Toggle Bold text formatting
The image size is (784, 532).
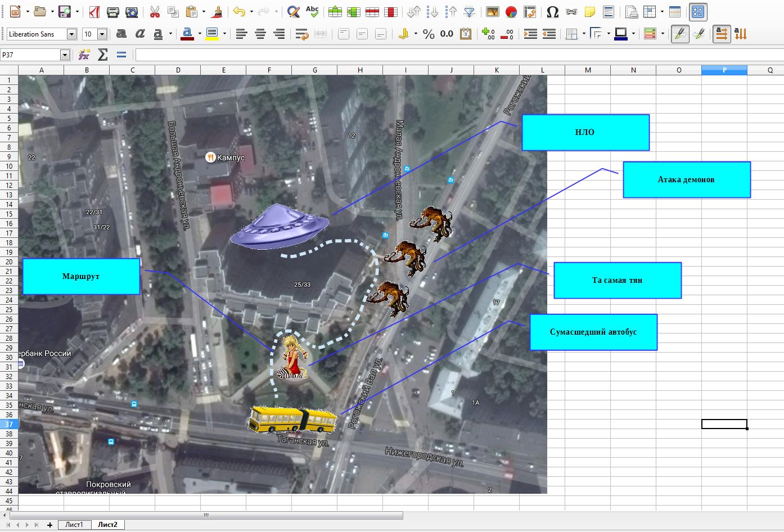[x=121, y=34]
